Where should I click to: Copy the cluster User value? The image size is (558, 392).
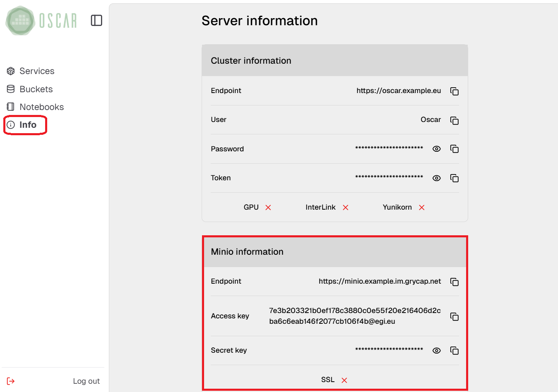(454, 120)
